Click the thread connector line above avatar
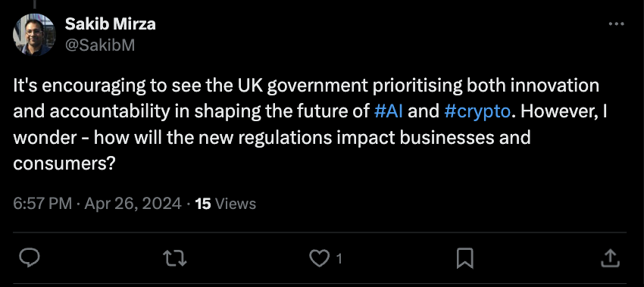Viewport: 644px width, 287px height. click(34, 4)
